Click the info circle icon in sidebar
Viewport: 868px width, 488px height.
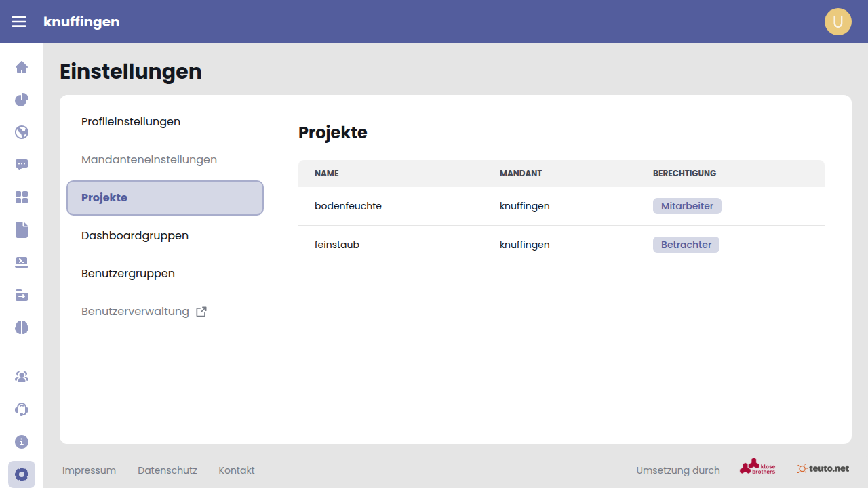[x=22, y=442]
